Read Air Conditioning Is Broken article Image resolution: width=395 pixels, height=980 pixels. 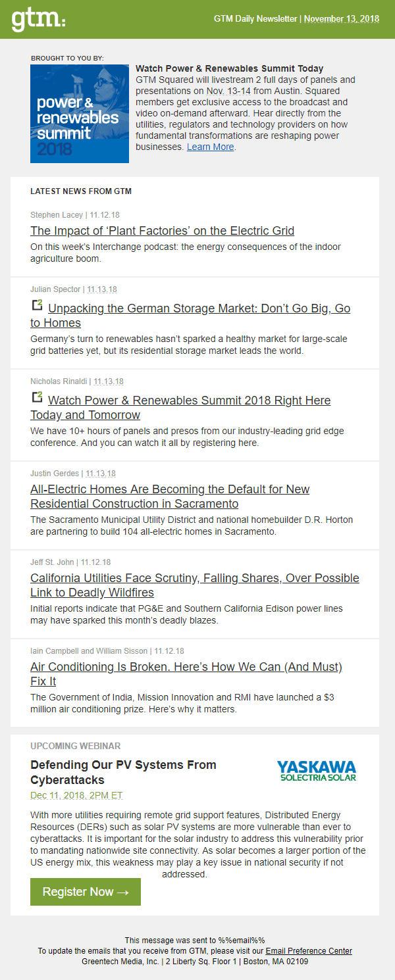coord(186,674)
